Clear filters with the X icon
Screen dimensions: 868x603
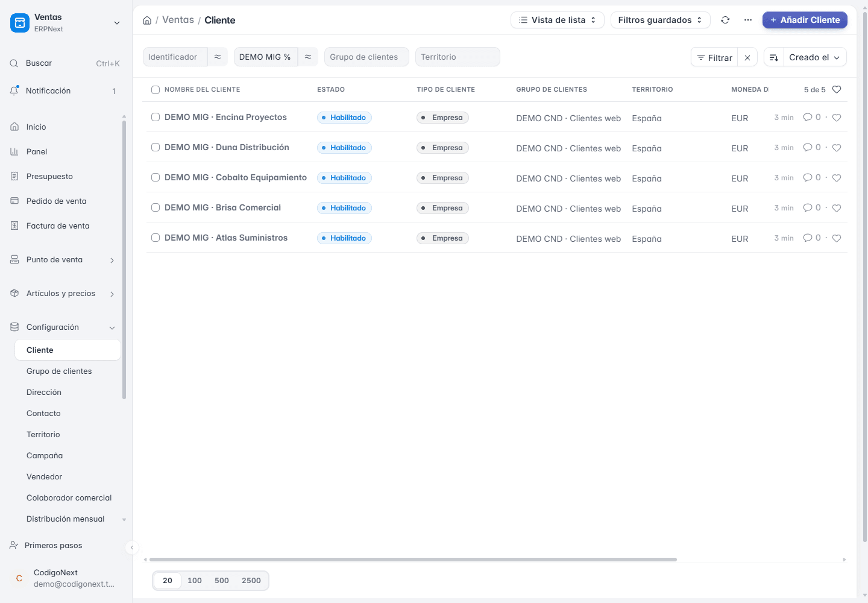pyautogui.click(x=747, y=57)
